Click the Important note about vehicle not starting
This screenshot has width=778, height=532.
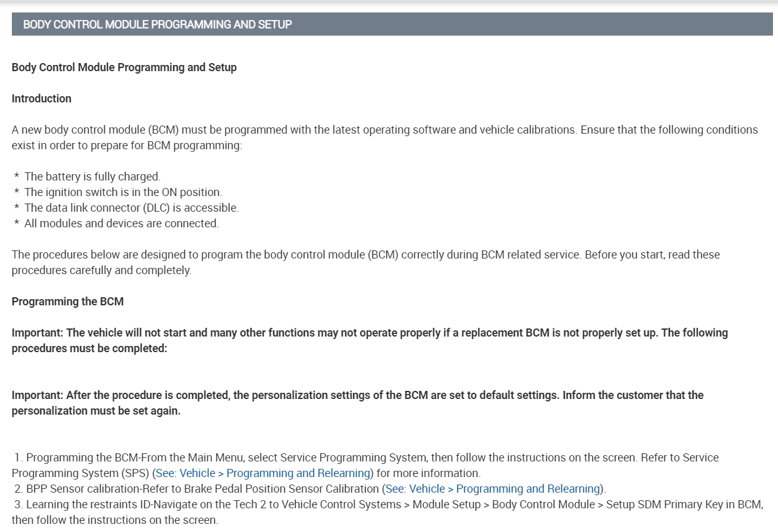(x=369, y=340)
